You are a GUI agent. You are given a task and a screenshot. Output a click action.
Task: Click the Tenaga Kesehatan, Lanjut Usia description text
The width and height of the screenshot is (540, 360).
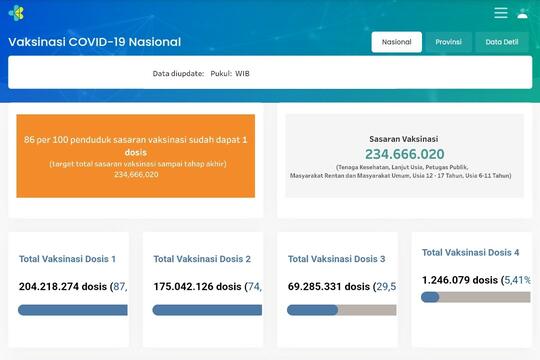(x=401, y=171)
